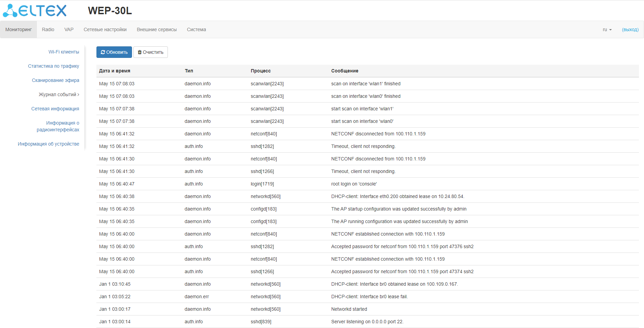Click the (выход) logout link

(x=630, y=30)
